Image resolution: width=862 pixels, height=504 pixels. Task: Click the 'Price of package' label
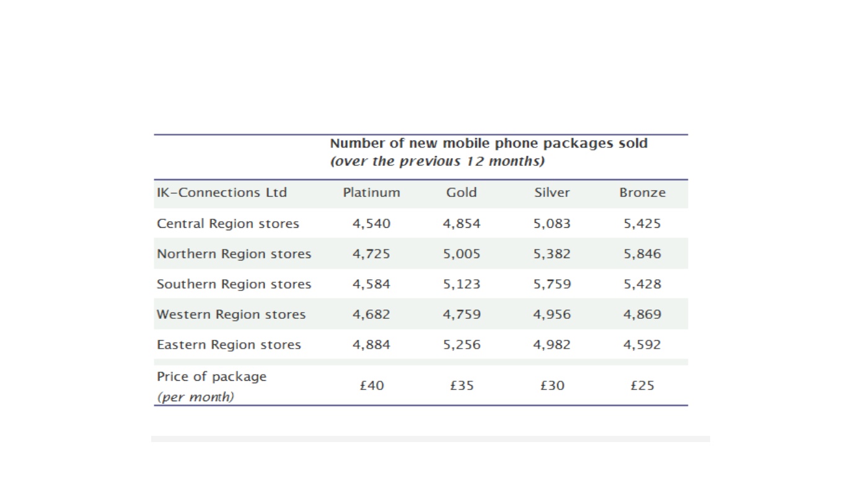(211, 376)
